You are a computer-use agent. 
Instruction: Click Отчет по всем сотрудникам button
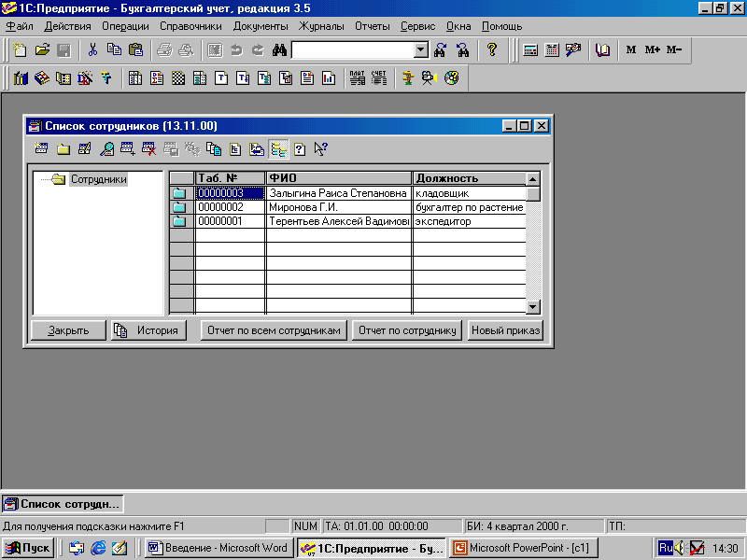tap(274, 330)
